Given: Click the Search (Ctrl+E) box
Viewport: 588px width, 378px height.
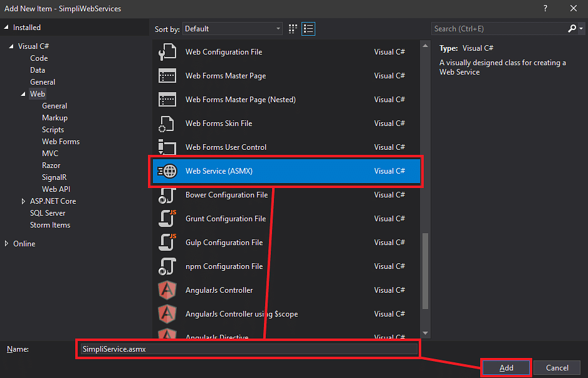Looking at the screenshot, I should (x=500, y=29).
